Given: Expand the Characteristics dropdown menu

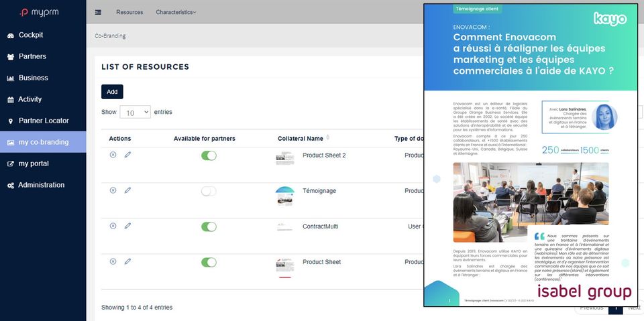Looking at the screenshot, I should (176, 12).
